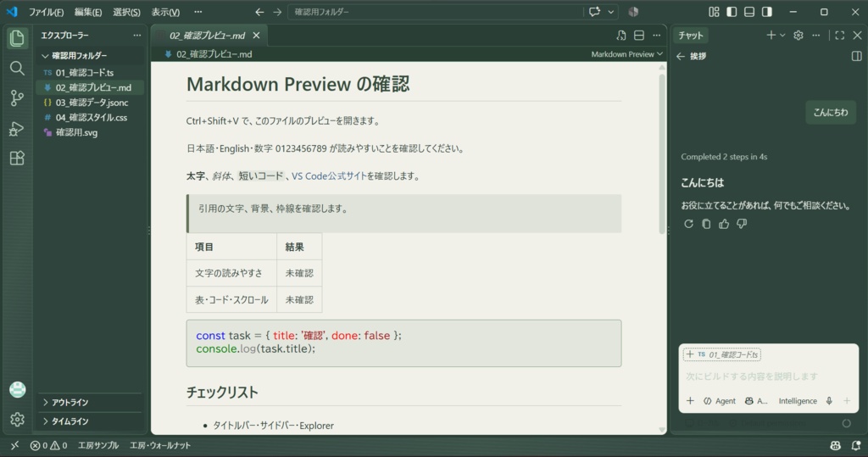868x457 pixels.
Task: Open the Intelligence picker in chat
Action: 798,401
